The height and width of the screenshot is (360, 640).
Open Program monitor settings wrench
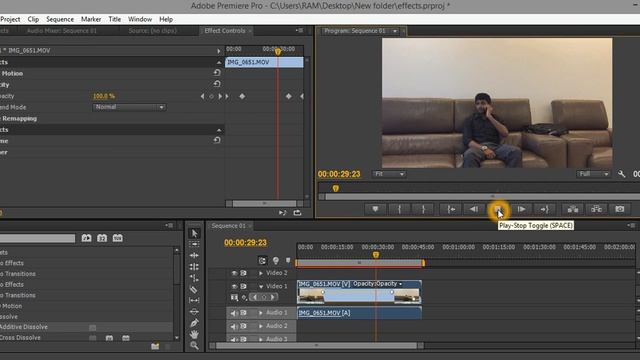[621, 174]
